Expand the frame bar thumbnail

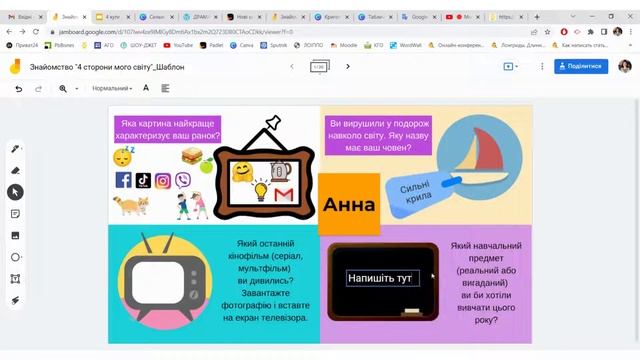320,66
